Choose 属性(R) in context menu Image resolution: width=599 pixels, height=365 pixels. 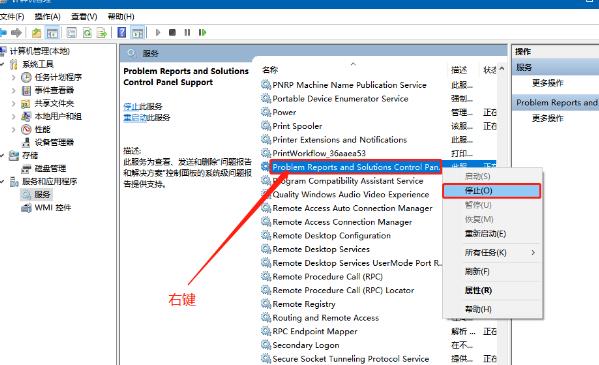pyautogui.click(x=492, y=290)
